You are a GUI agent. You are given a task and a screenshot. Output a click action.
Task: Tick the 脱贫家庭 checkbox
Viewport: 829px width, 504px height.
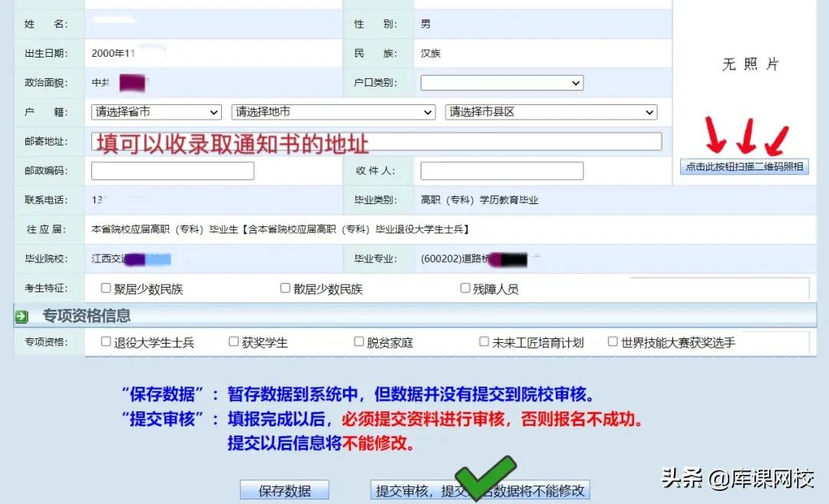click(358, 342)
